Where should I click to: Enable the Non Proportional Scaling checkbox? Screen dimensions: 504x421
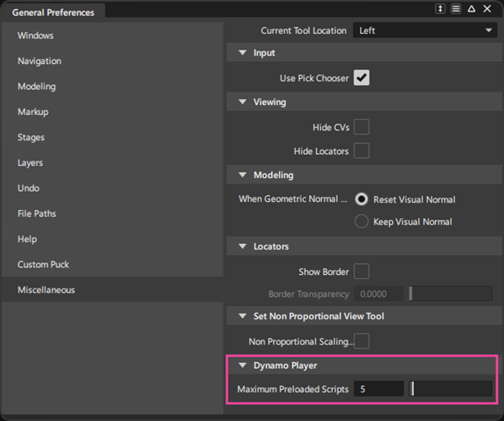point(361,341)
